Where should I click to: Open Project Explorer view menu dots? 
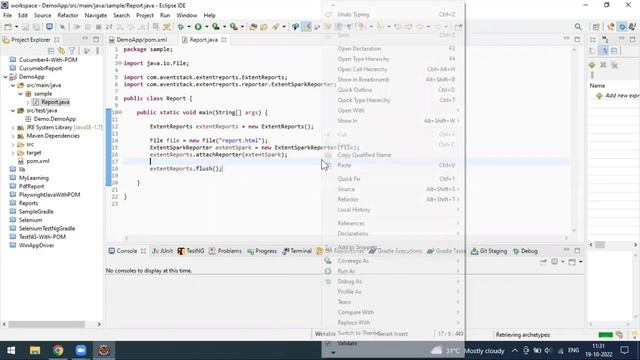pos(97,51)
